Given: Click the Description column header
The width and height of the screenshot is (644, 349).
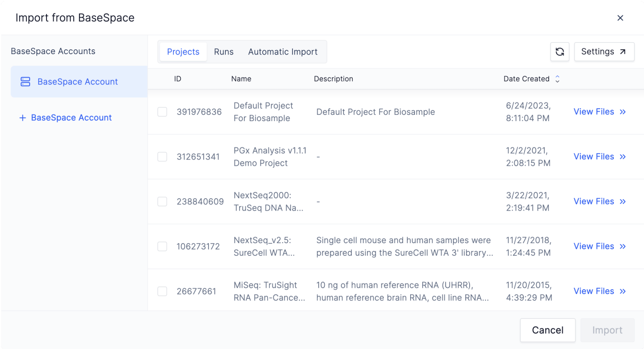Looking at the screenshot, I should pyautogui.click(x=333, y=79).
